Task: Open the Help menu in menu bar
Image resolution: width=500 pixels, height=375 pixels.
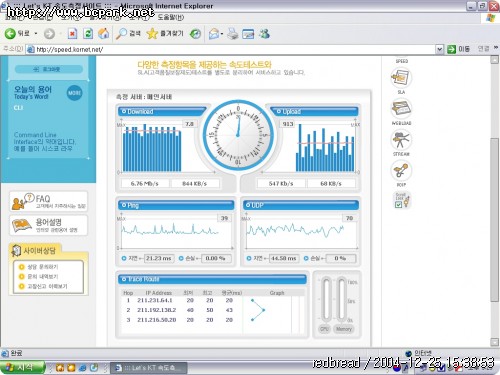Action: pos(170,17)
